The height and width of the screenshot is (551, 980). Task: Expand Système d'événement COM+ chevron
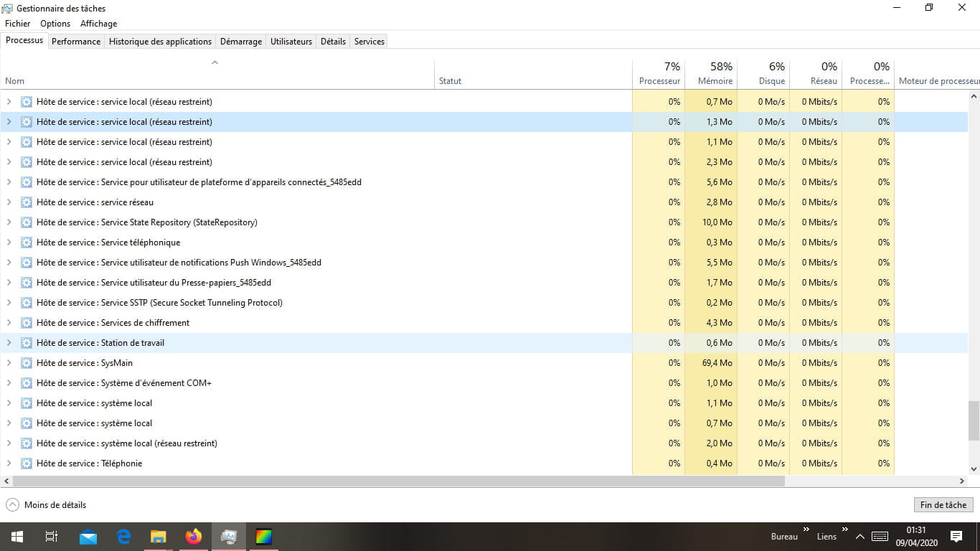click(9, 383)
